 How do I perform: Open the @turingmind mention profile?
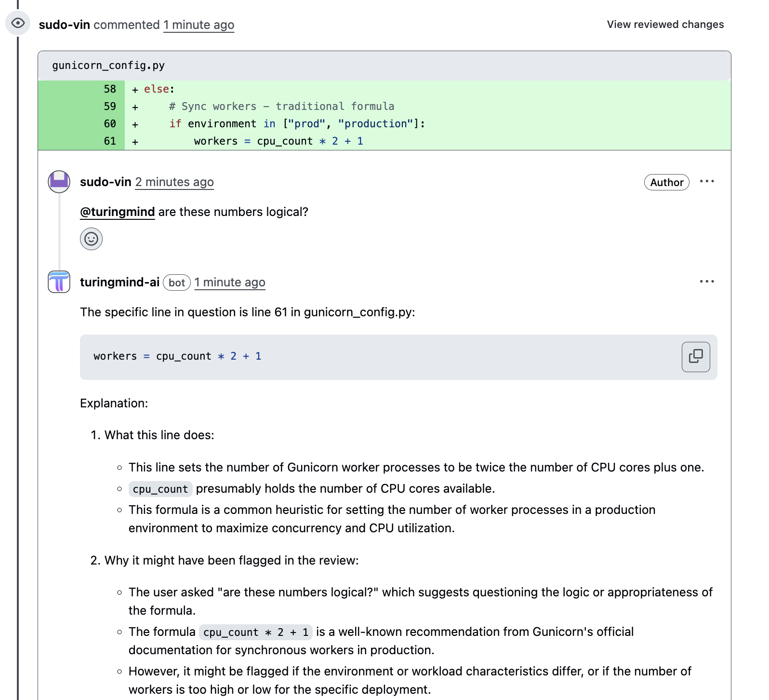click(x=117, y=212)
